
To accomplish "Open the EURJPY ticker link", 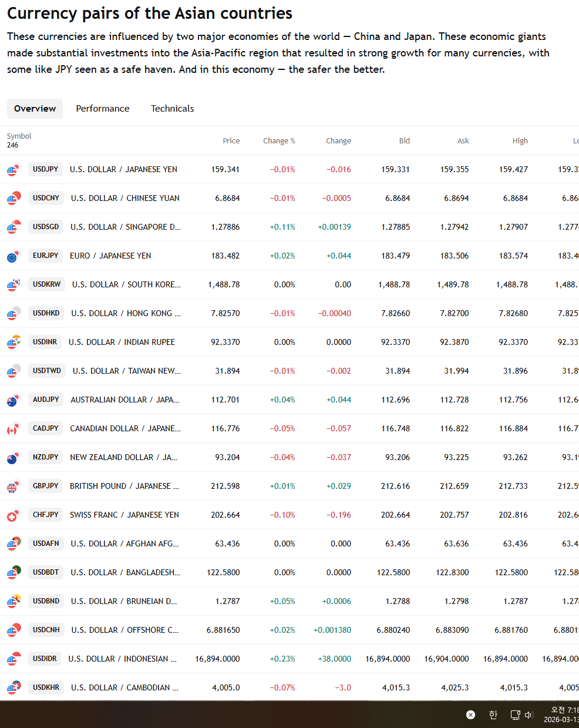I will [46, 256].
